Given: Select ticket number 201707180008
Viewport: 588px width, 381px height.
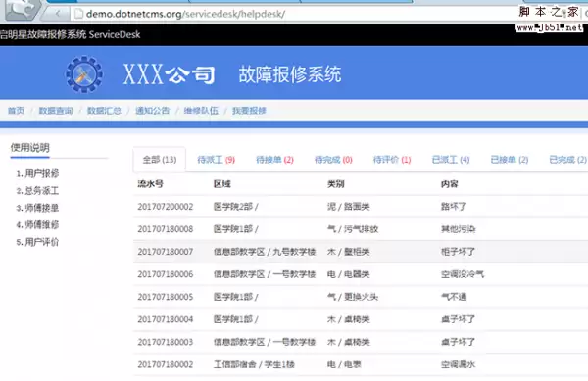Looking at the screenshot, I should pyautogui.click(x=166, y=229).
